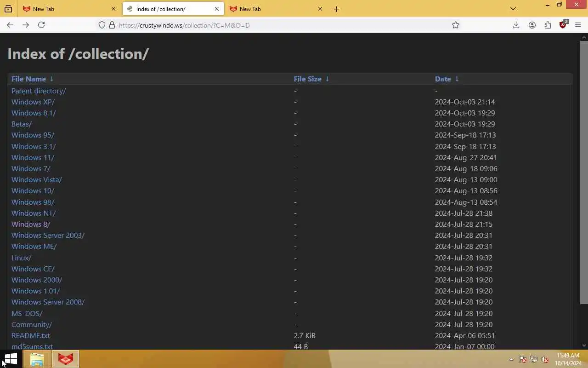This screenshot has height=368, width=588.
Task: Click the page vertical scrollbar thumb
Action: click(x=584, y=172)
